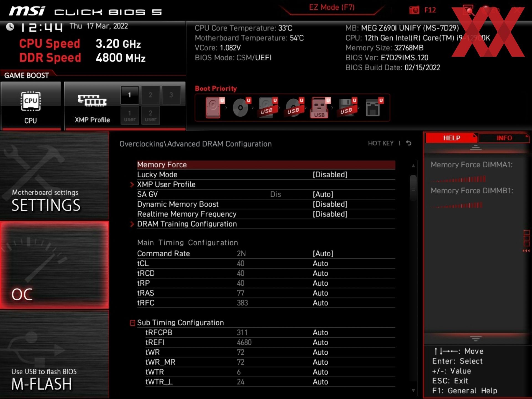Enable XMP Profile 3
This screenshot has height=399, width=532.
tap(171, 95)
